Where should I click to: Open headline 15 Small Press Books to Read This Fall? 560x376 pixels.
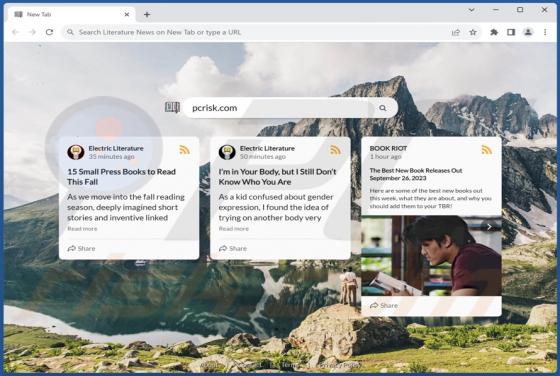[121, 177]
